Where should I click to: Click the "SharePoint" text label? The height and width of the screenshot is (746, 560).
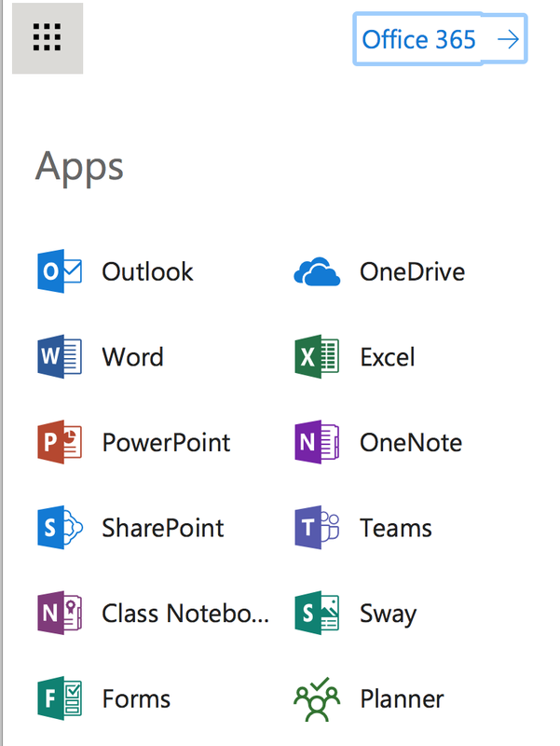click(163, 528)
